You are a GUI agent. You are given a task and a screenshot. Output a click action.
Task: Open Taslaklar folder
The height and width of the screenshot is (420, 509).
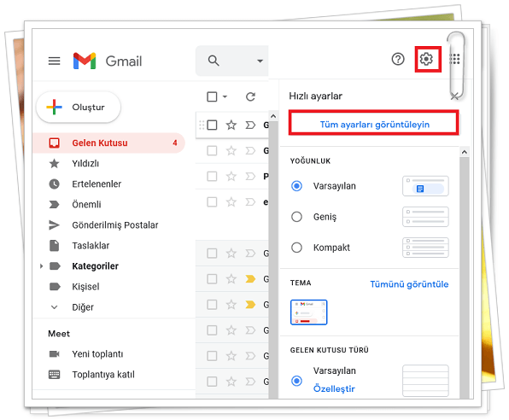point(91,245)
